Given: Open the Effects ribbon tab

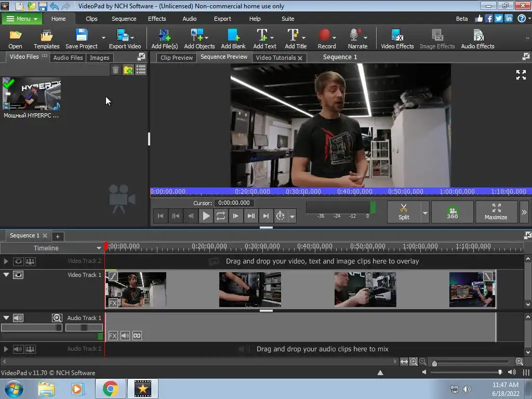Looking at the screenshot, I should (157, 19).
